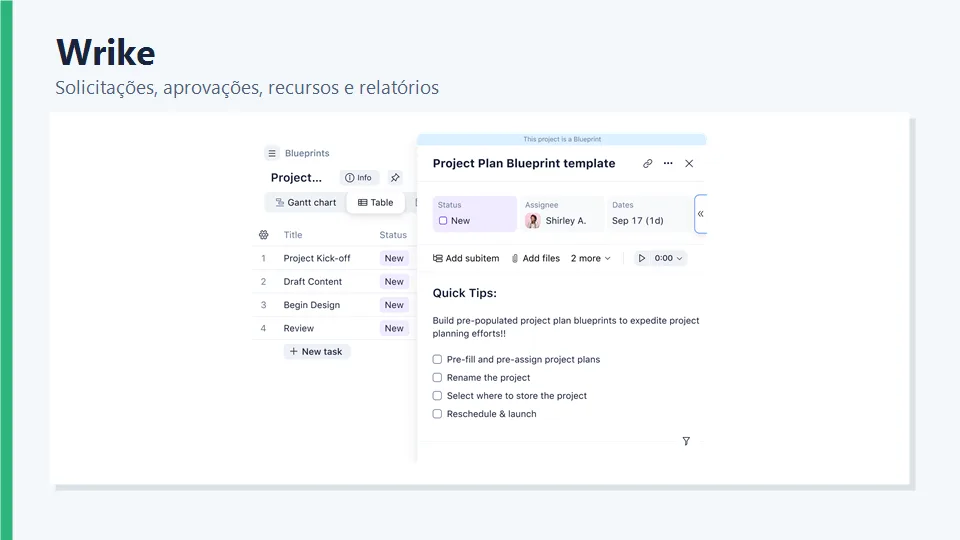Check Reschedule & launch
Screen dimensions: 960x540
(437, 414)
